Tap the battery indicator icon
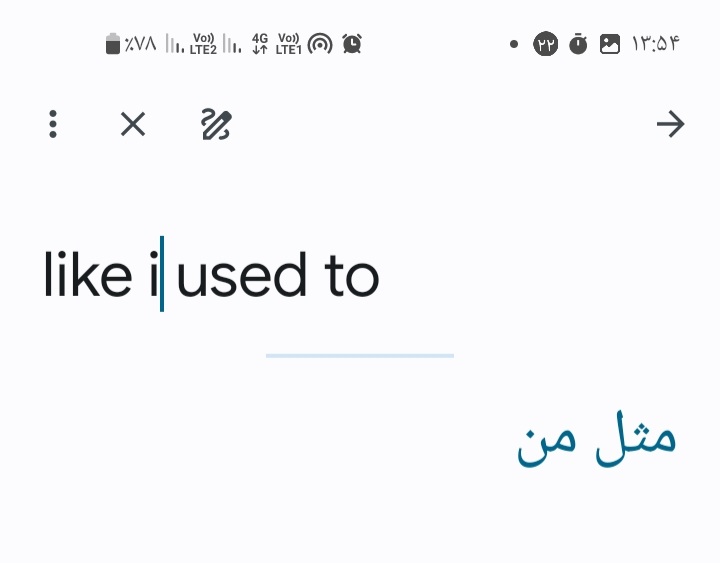The image size is (720, 563). tap(112, 44)
